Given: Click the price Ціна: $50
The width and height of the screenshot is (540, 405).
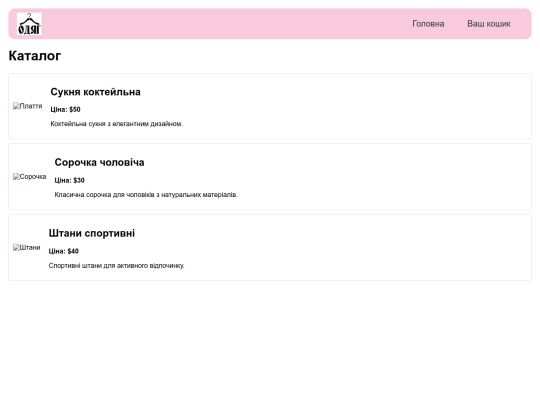Looking at the screenshot, I should click(65, 110).
